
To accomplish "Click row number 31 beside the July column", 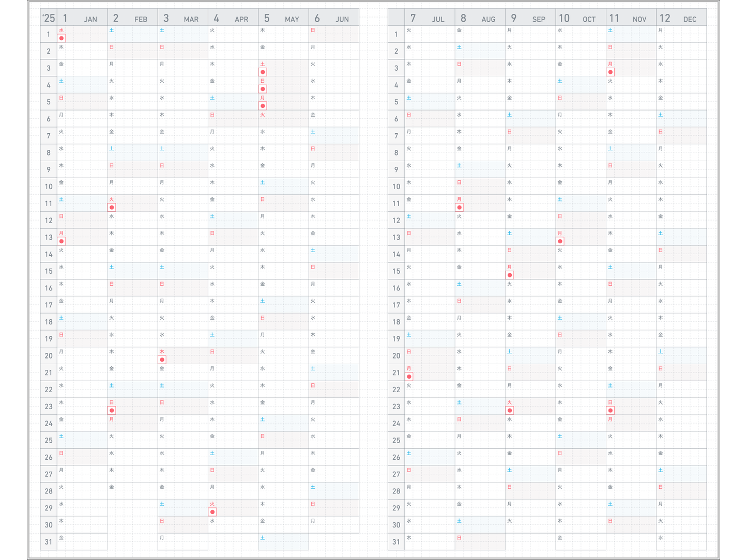I will pyautogui.click(x=396, y=542).
